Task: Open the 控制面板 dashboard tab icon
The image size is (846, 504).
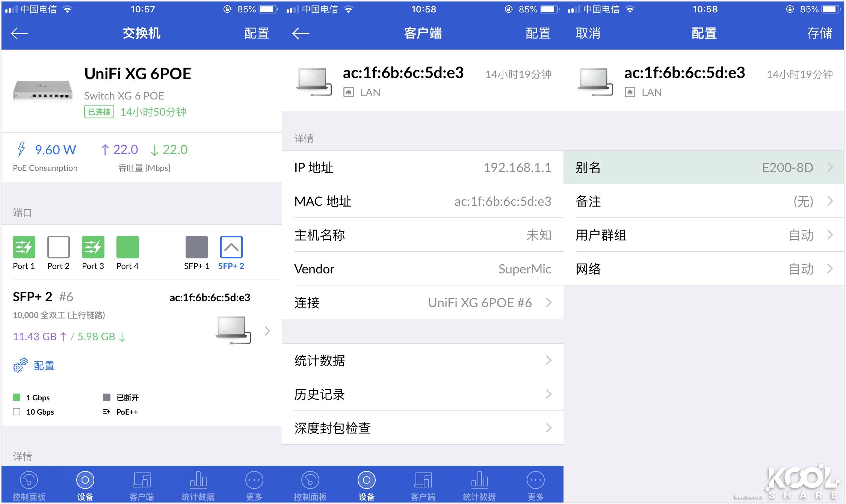Action: point(29,484)
